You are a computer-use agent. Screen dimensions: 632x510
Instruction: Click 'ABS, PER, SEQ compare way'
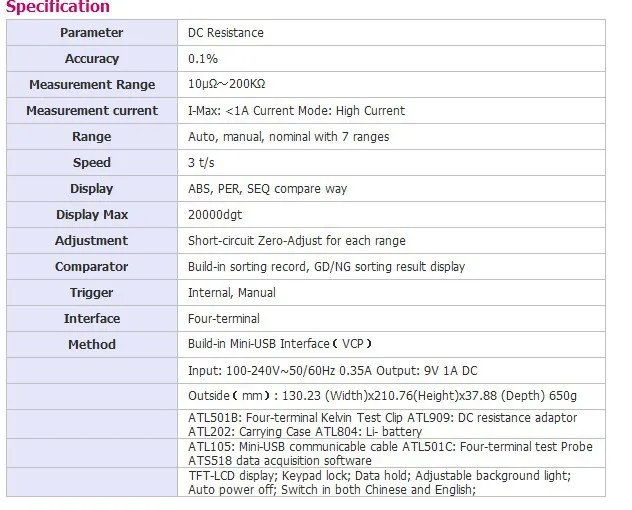click(x=268, y=189)
